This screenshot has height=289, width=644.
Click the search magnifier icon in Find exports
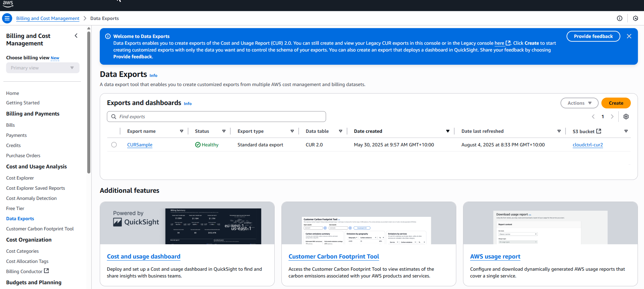point(114,117)
